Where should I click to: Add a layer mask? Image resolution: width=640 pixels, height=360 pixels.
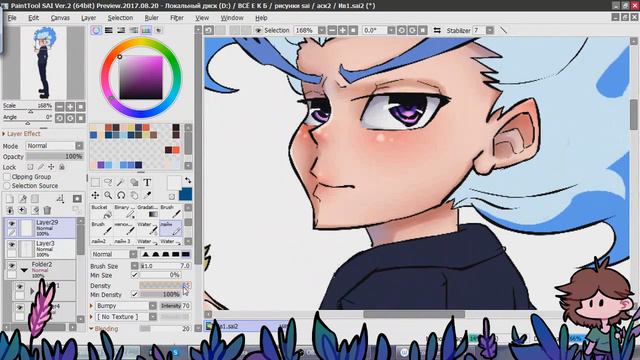77,199
